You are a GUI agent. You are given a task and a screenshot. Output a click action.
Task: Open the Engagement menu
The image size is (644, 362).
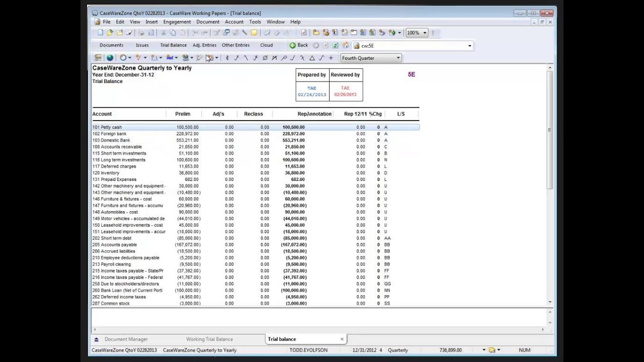tap(177, 22)
